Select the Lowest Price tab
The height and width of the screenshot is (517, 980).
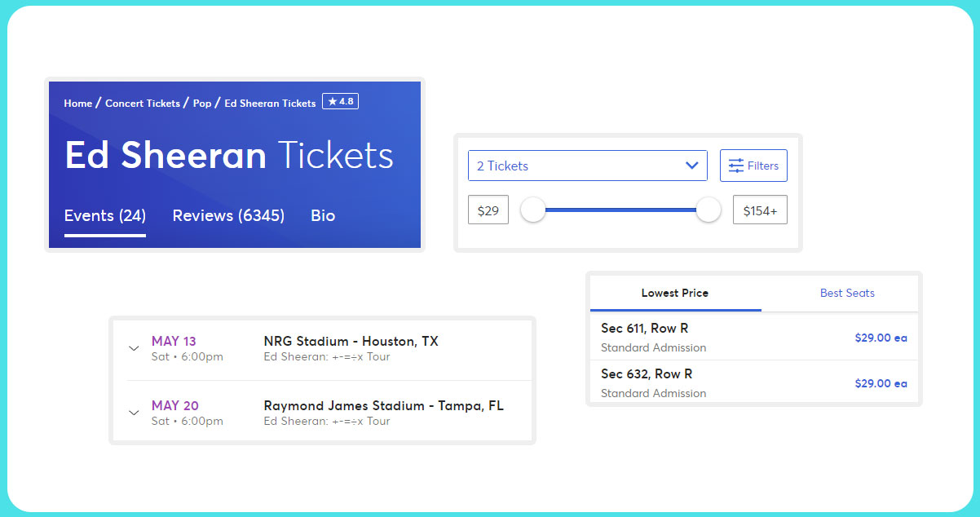coord(675,293)
